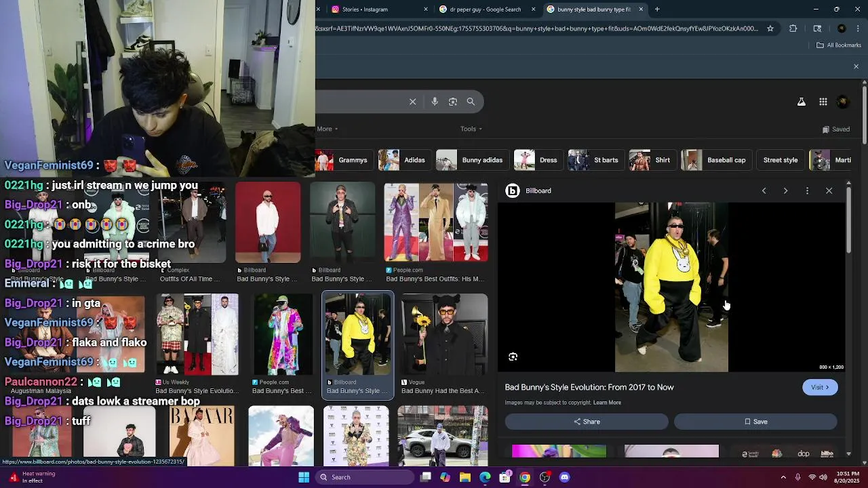Click large yellow sweater preview image
The height and width of the screenshot is (488, 868).
click(671, 287)
